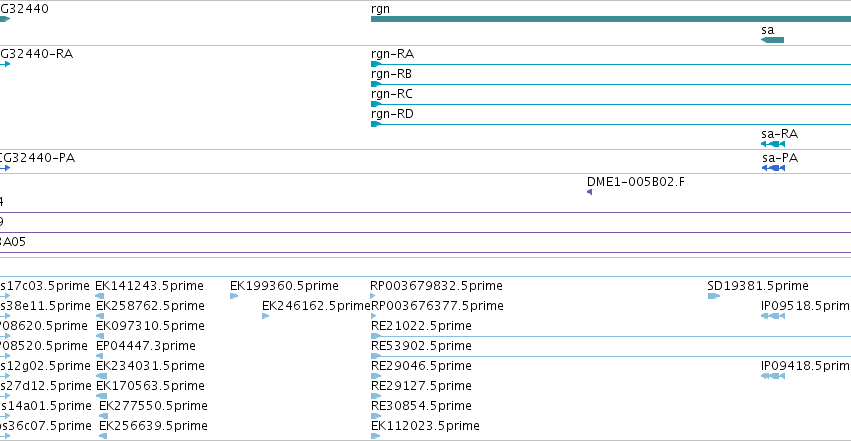Select the rgn-RA transcript line
The width and height of the screenshot is (851, 441).
611,64
